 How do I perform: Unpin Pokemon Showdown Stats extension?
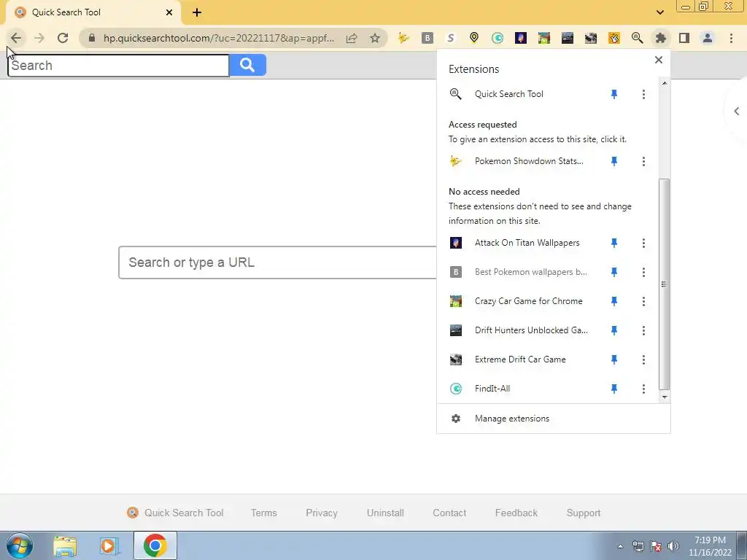614,161
